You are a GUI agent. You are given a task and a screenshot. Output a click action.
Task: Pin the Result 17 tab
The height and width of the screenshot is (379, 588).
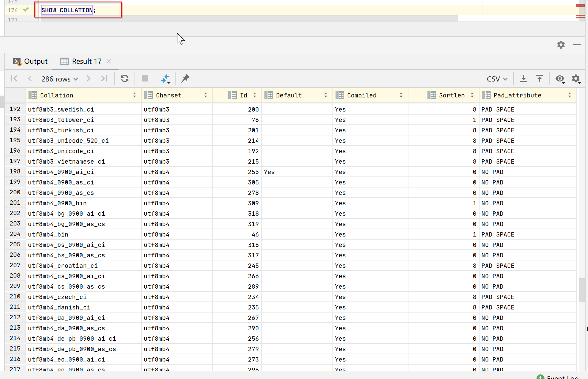[x=185, y=79]
